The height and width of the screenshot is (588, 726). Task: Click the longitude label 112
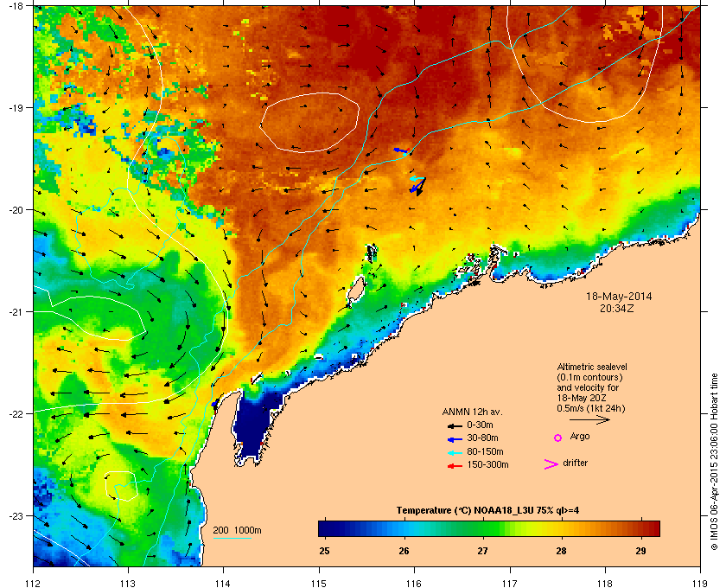(x=34, y=584)
